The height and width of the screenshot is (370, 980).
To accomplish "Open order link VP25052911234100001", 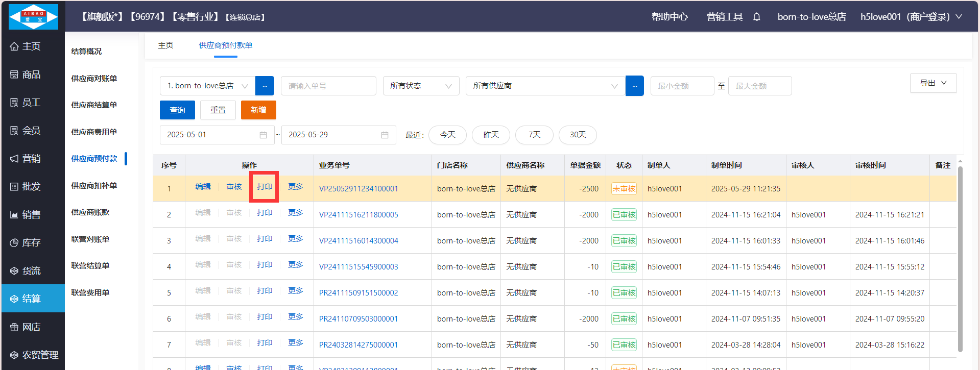I will coord(358,189).
